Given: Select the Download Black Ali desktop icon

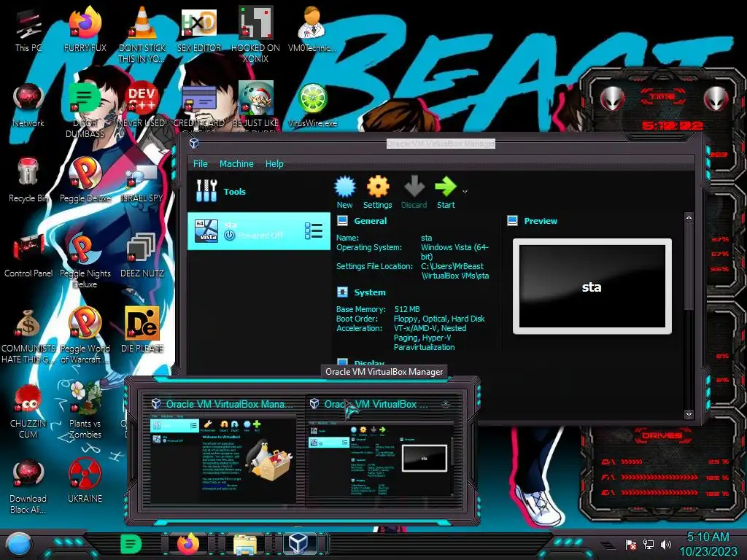Looking at the screenshot, I should click(28, 486).
